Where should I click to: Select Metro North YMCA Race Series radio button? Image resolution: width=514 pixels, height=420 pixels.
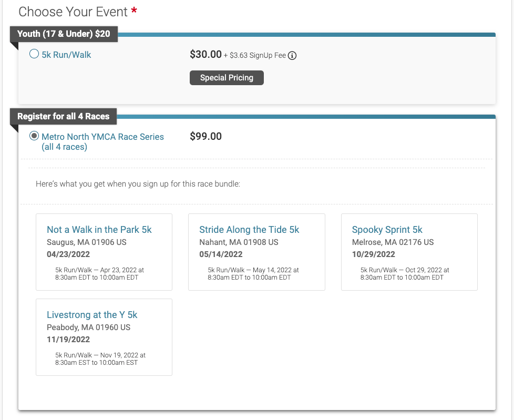[34, 136]
